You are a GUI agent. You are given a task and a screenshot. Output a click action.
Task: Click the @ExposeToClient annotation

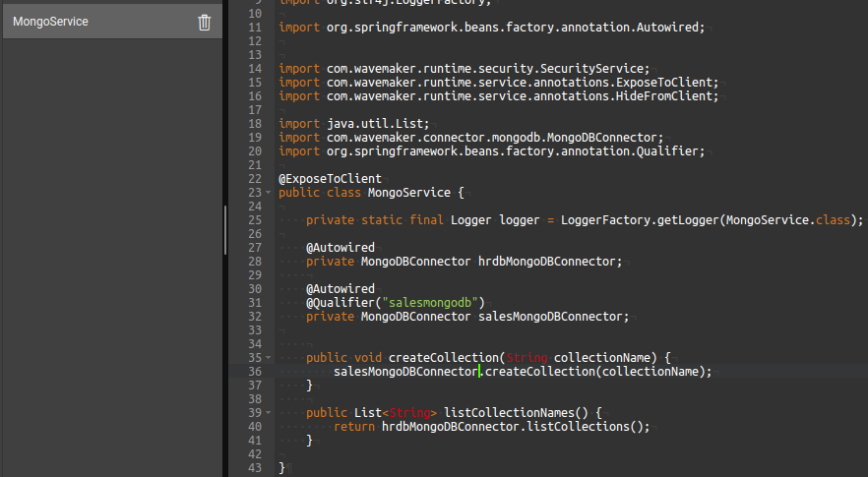tap(330, 179)
